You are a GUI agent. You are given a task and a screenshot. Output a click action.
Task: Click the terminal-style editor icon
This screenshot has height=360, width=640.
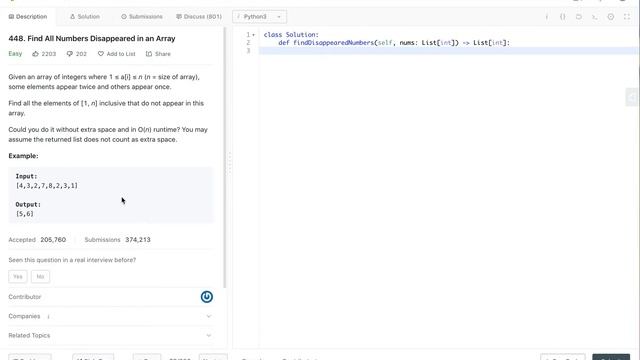[595, 17]
